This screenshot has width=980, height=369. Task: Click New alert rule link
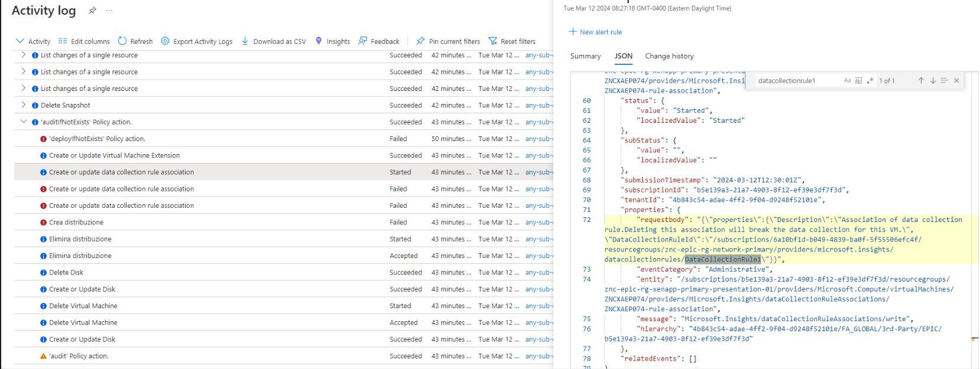coord(601,32)
